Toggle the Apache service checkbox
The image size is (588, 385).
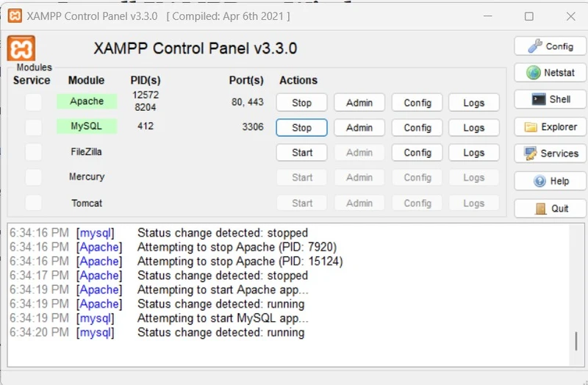33,102
